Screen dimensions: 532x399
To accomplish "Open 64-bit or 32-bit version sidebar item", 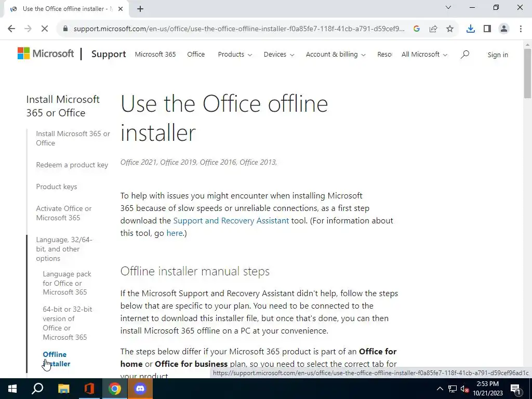I will click(x=67, y=323).
